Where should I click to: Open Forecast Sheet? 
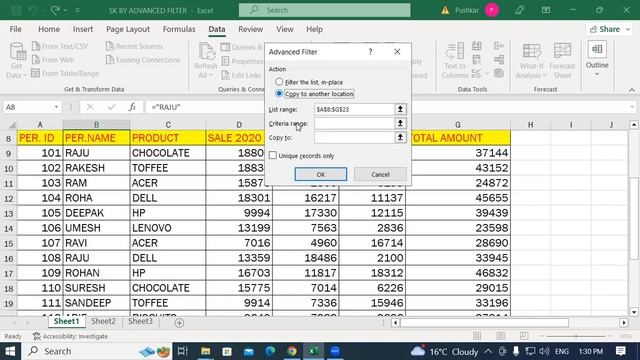562,60
